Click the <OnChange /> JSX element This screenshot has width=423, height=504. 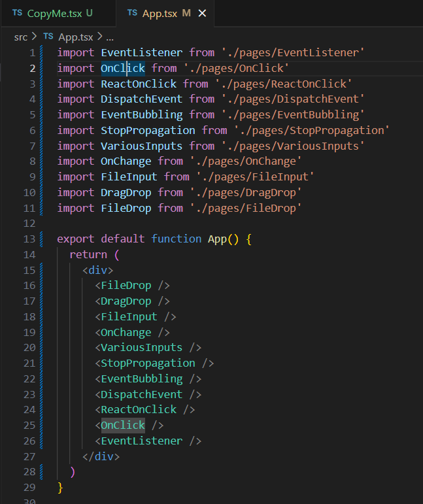point(132,333)
